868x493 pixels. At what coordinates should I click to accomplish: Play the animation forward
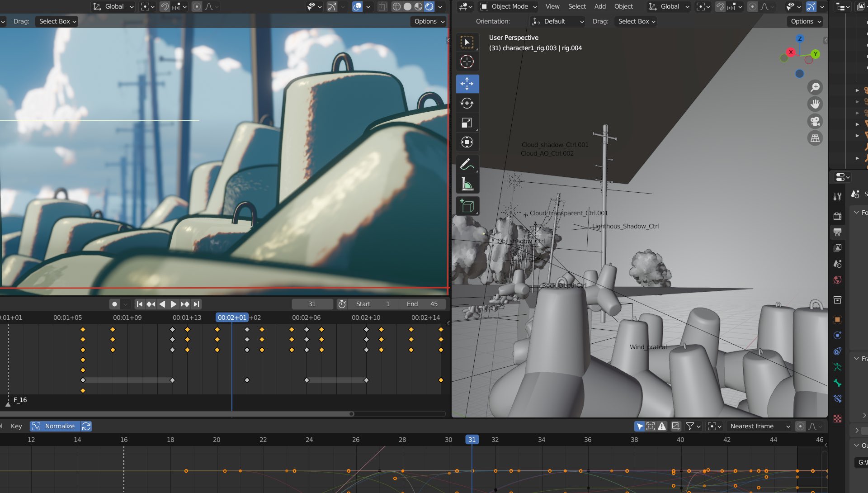(x=173, y=304)
